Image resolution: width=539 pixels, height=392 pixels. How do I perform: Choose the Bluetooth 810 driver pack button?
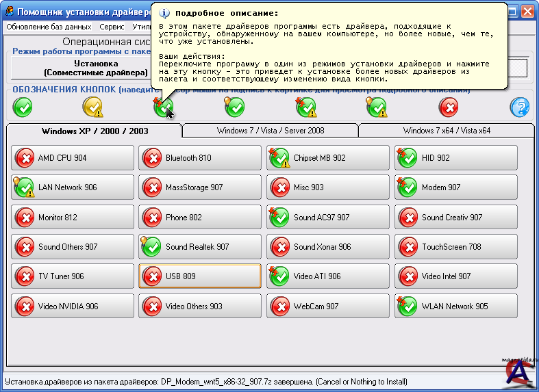pos(200,158)
